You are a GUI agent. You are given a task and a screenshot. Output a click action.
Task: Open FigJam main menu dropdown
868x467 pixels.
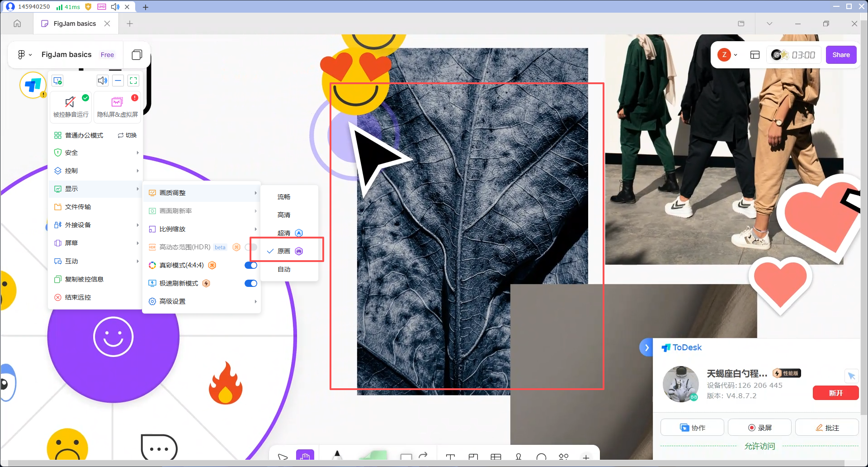24,55
